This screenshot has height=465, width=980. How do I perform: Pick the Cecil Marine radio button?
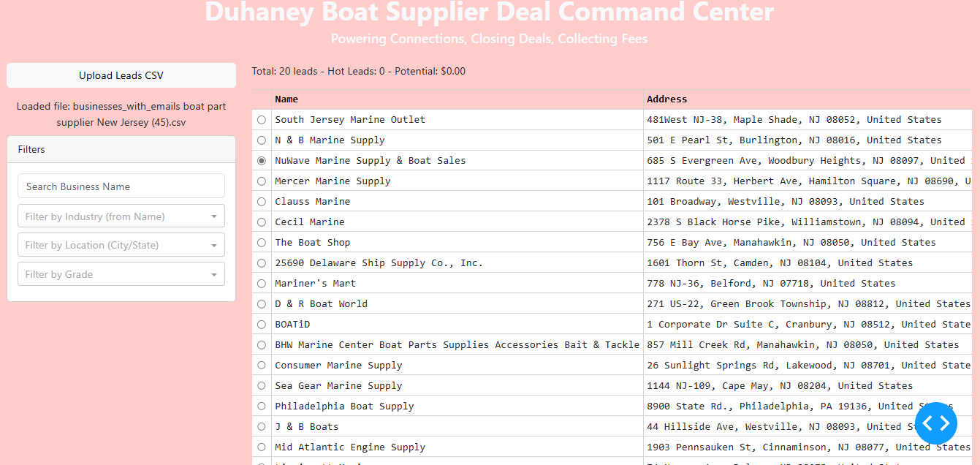[x=262, y=222]
